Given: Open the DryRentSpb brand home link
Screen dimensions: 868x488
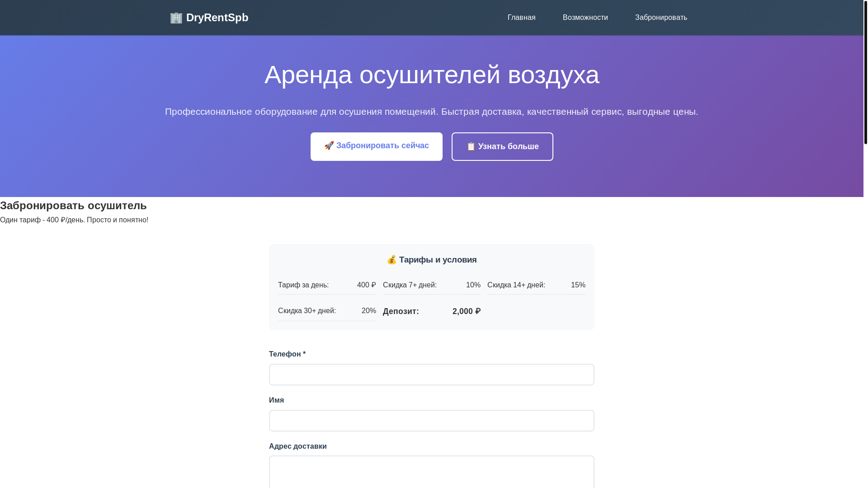Looking at the screenshot, I should 209,18.
